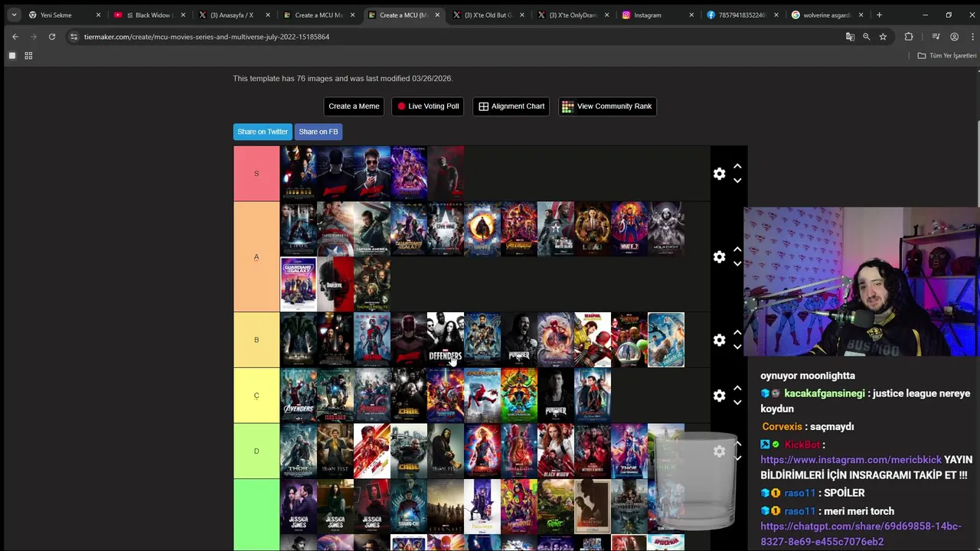Click the pink S tier label cell
Viewport: 980px width, 551px height.
coord(256,174)
